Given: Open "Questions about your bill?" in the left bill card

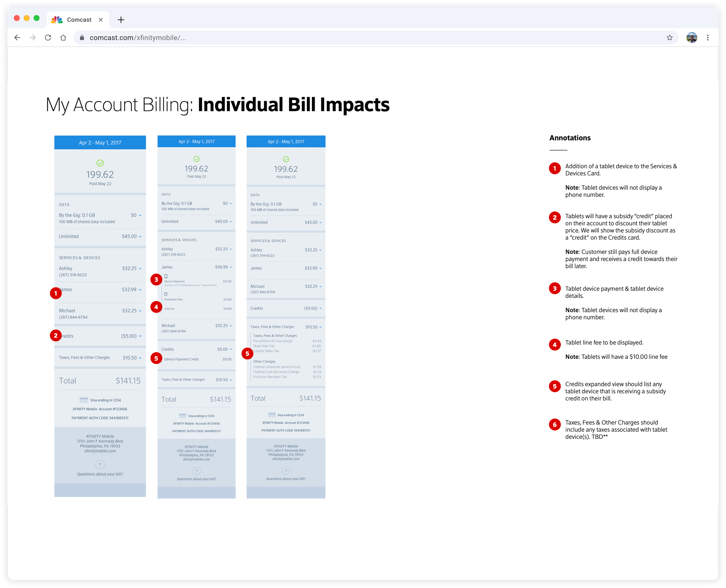Looking at the screenshot, I should (100, 474).
